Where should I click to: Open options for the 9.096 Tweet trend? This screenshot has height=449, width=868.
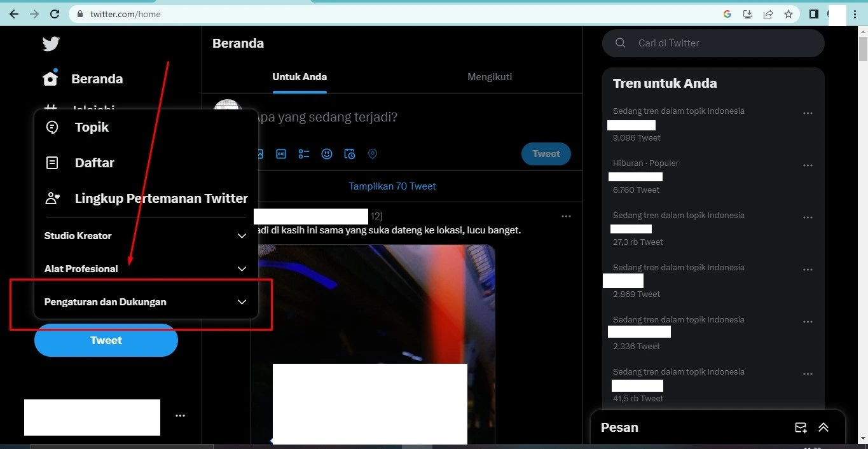pyautogui.click(x=808, y=113)
